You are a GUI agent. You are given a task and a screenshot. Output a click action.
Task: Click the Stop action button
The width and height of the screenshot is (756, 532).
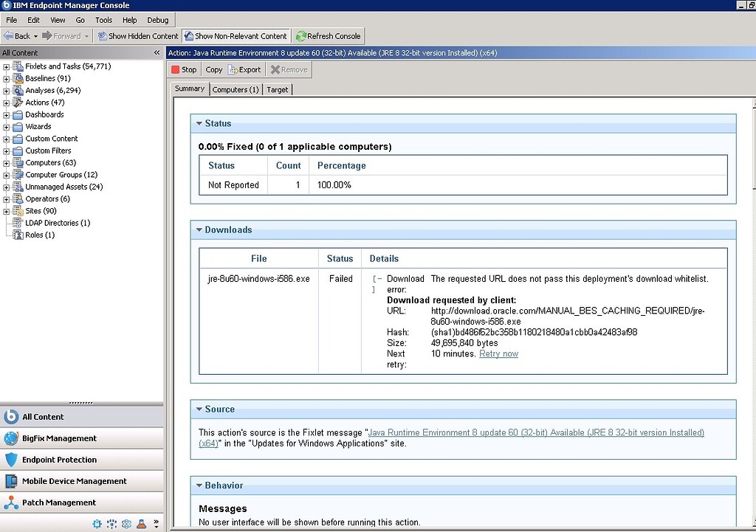[x=184, y=69]
